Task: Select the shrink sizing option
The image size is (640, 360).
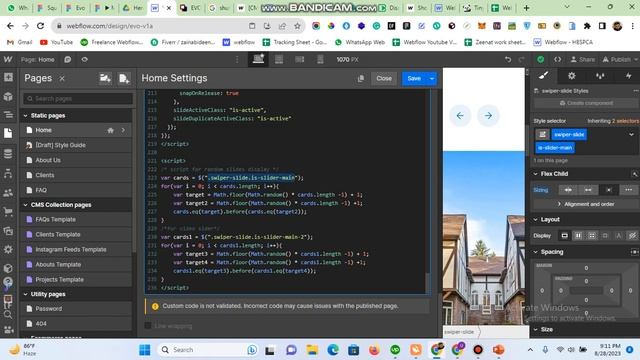Action: pos(568,190)
